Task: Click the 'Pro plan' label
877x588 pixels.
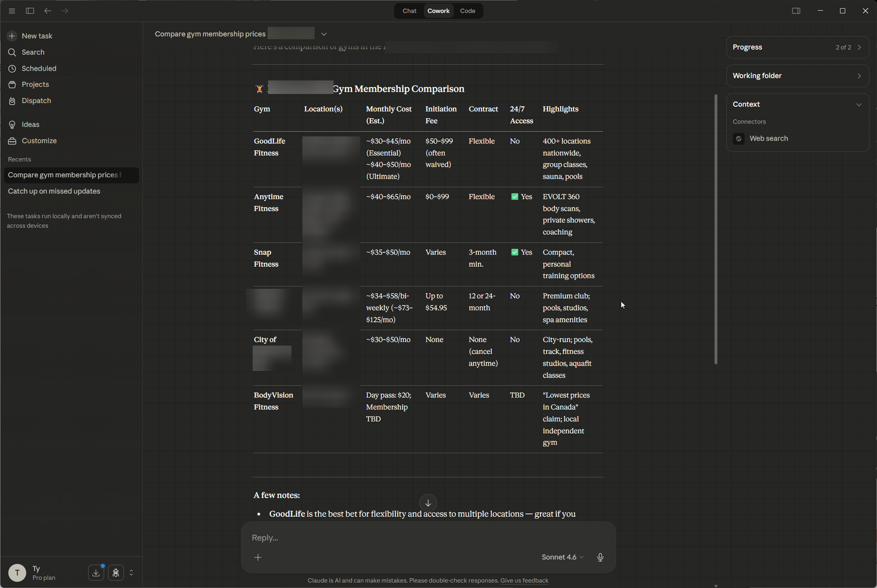Action: click(44, 578)
